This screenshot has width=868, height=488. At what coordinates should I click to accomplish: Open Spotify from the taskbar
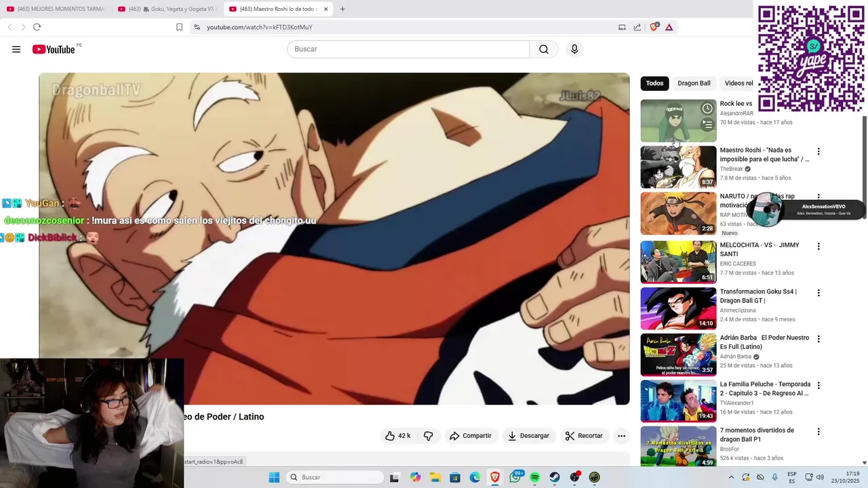[x=535, y=477]
